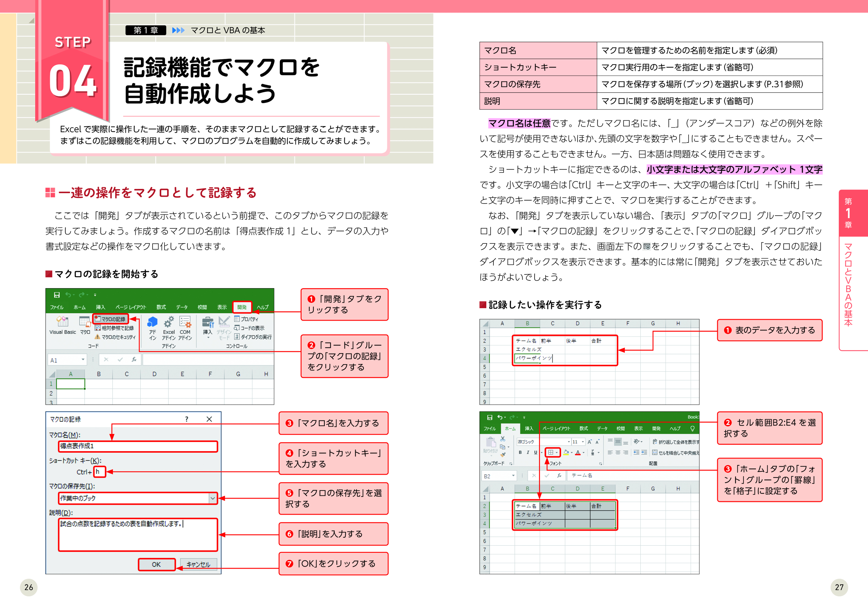Click ダイアログの実行 run dialog
Screen dimensions: 868x616
click(253, 337)
